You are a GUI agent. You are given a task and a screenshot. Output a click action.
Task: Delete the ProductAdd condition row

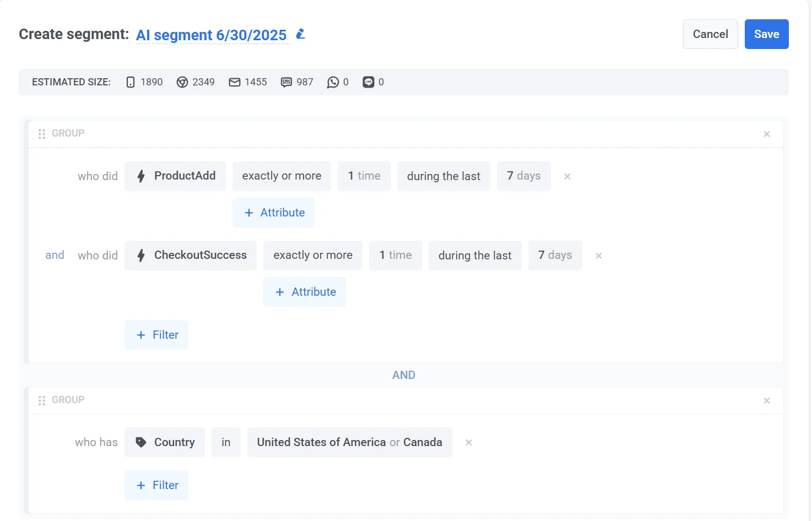pyautogui.click(x=567, y=176)
